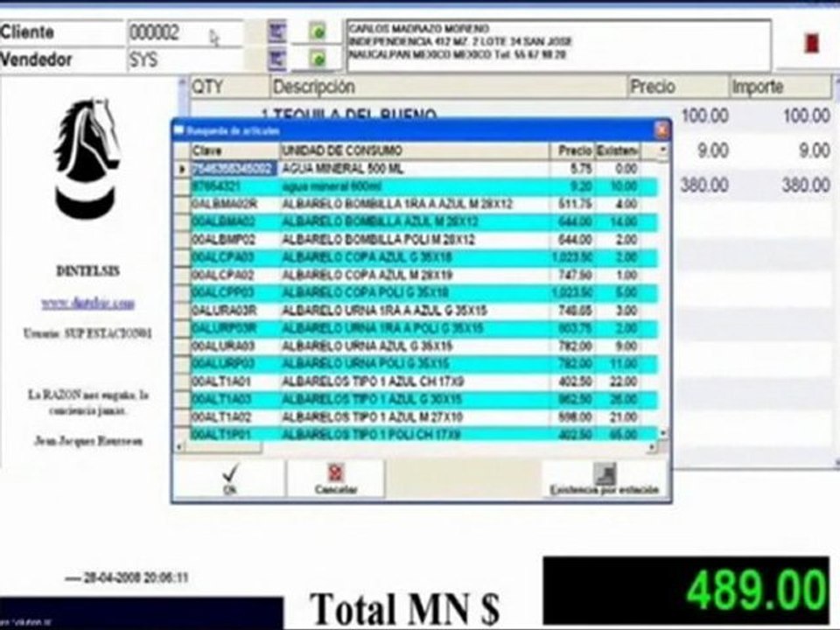Viewport: 840px width, 630px height.
Task: Click the UNIDAD DE CONSUMO column header
Action: point(414,150)
